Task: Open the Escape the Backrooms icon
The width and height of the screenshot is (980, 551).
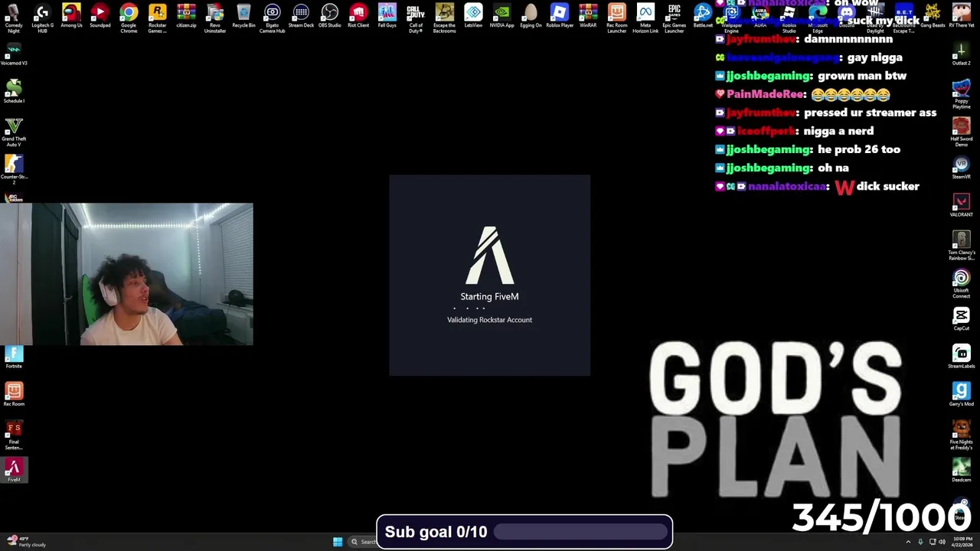Action: click(444, 17)
